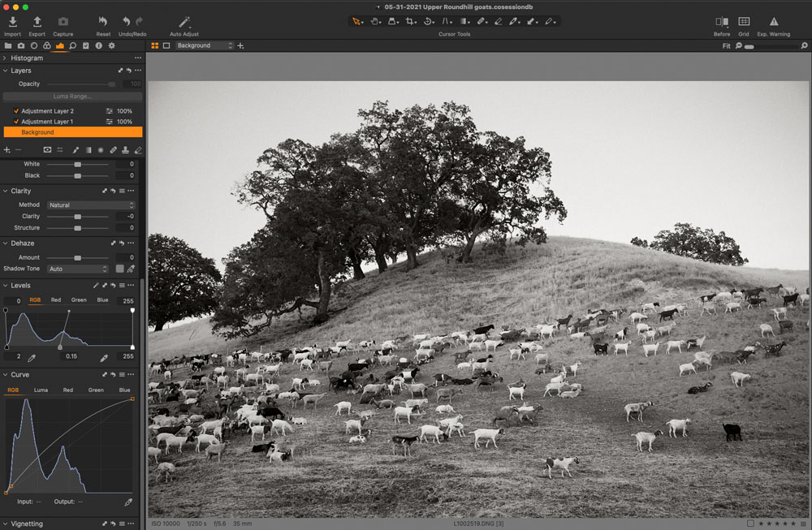812x530 pixels.
Task: Add a new layer with viewer plus
Action: click(x=241, y=45)
